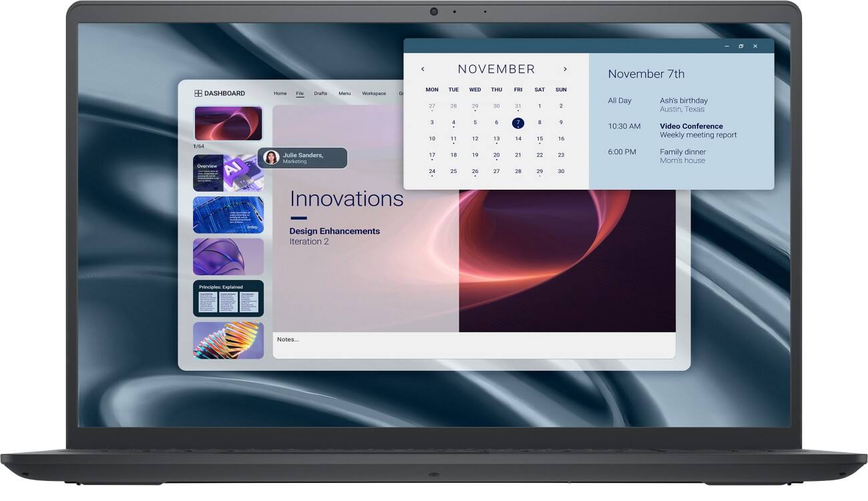The width and height of the screenshot is (868, 501).
Task: Click into the Notes field
Action: pyautogui.click(x=474, y=345)
